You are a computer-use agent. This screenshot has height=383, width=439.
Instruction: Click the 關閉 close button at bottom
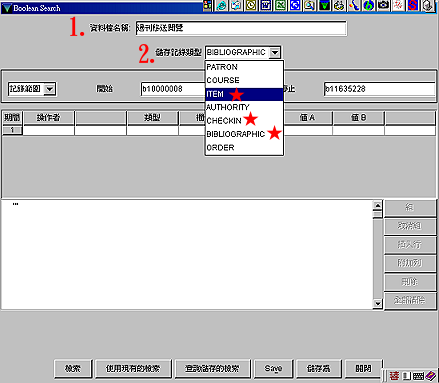[363, 369]
